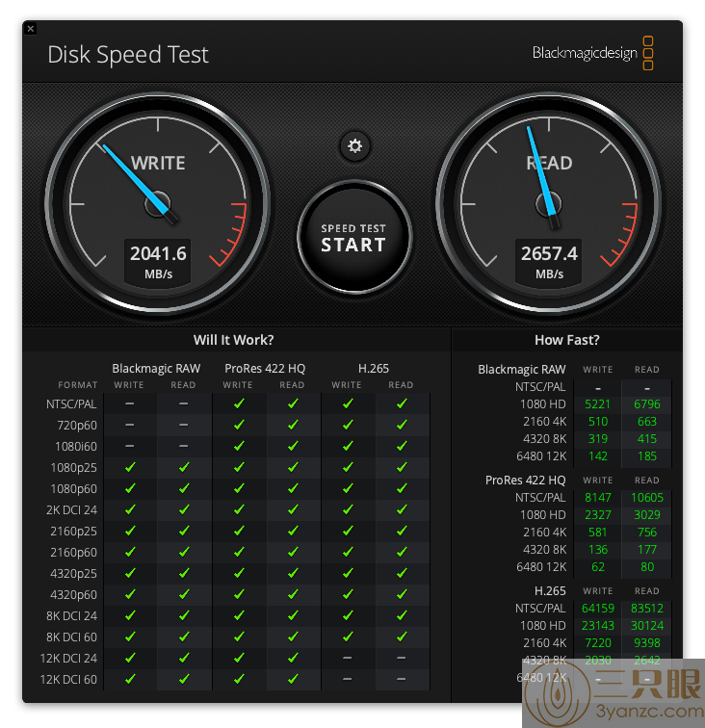Click the 2160p25 format row label
Screen dimensions: 705x728
(x=74, y=532)
